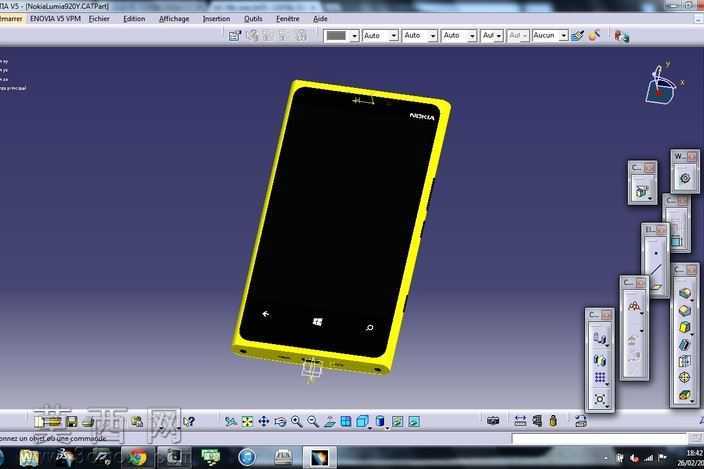Click the Fly mode icon
704x469 pixels.
pos(231,421)
